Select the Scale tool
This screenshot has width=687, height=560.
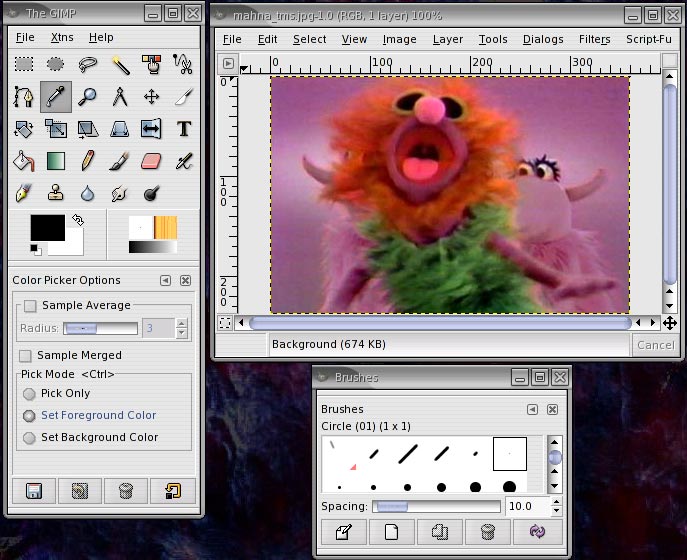pyautogui.click(x=56, y=129)
